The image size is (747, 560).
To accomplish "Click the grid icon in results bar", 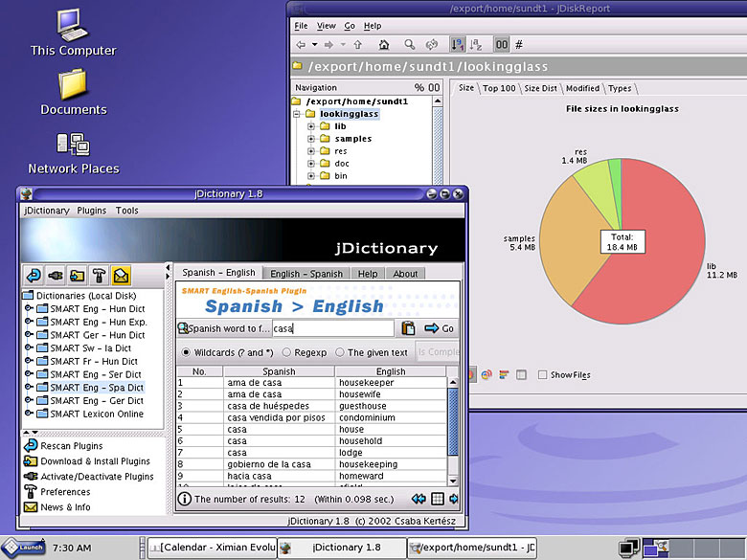I will [x=438, y=499].
